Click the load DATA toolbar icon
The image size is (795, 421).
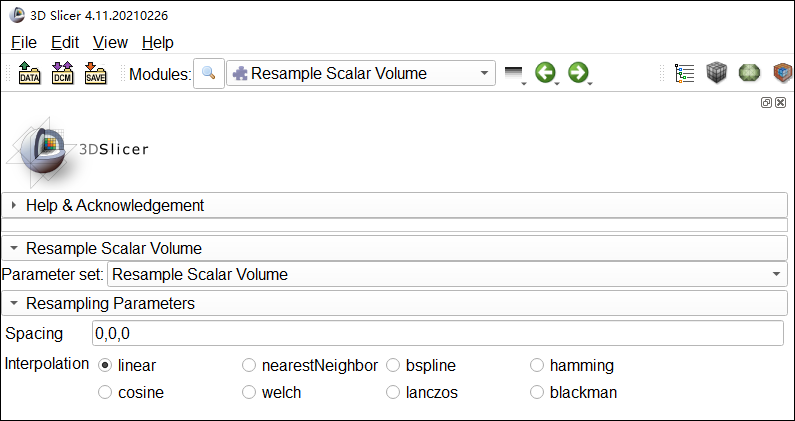coord(30,73)
